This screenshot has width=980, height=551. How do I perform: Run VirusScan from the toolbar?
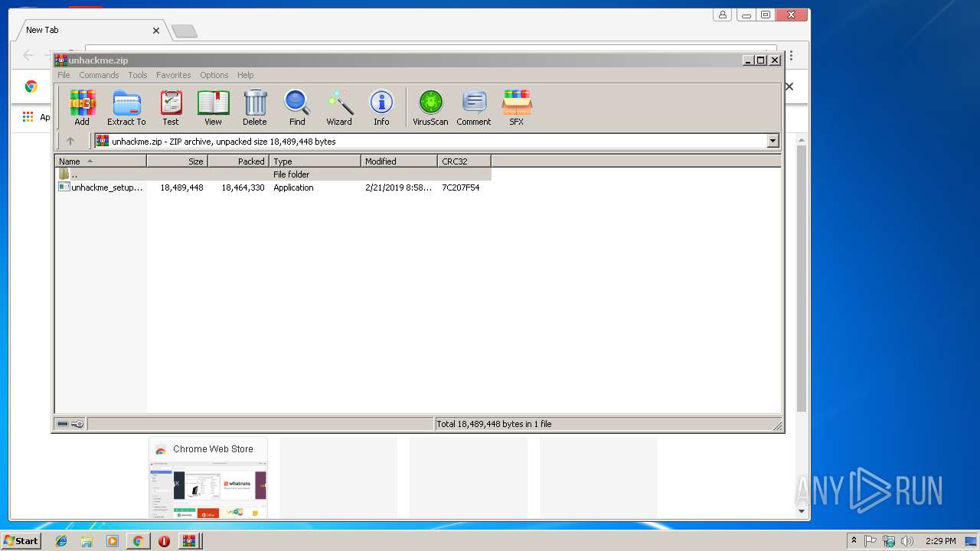click(430, 108)
